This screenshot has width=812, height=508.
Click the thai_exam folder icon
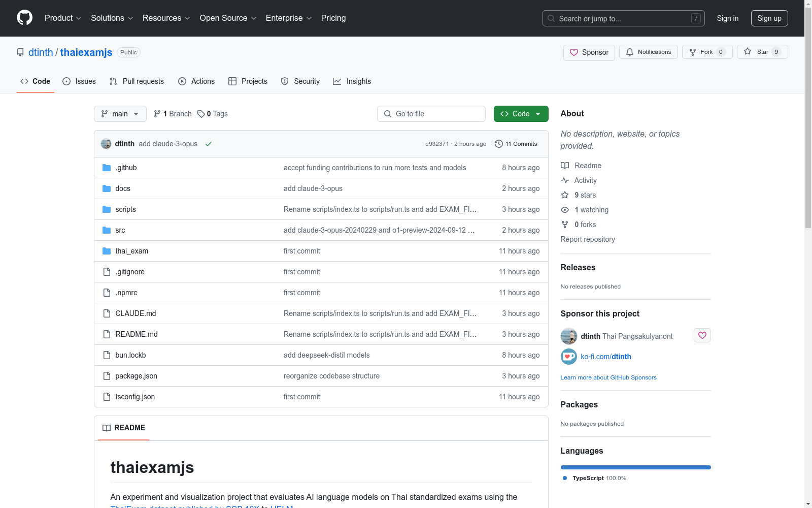point(107,251)
